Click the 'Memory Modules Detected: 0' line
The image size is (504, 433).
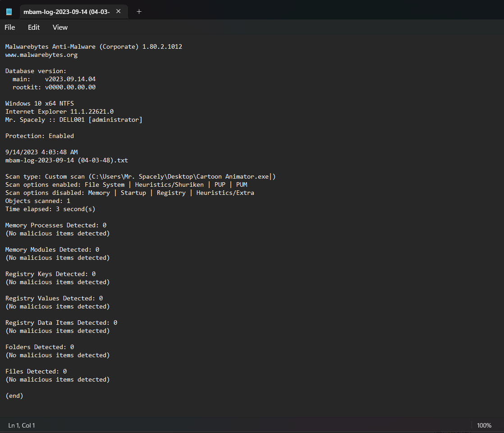pos(52,249)
